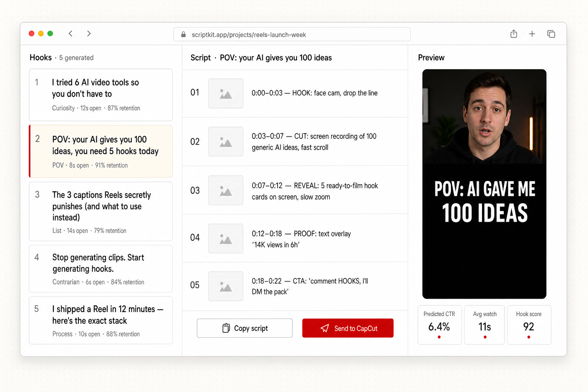Click scene number 03
Viewport: 588px width, 392px height.
pyautogui.click(x=195, y=191)
